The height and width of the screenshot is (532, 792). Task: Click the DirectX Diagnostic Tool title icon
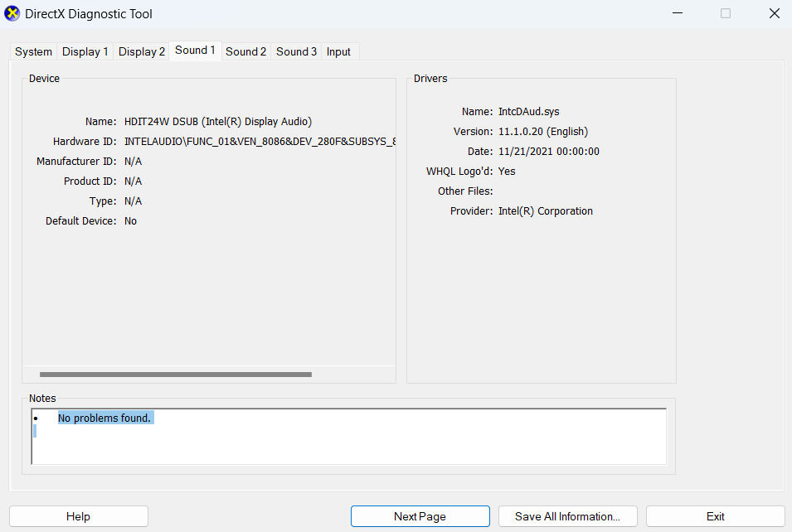[x=12, y=13]
